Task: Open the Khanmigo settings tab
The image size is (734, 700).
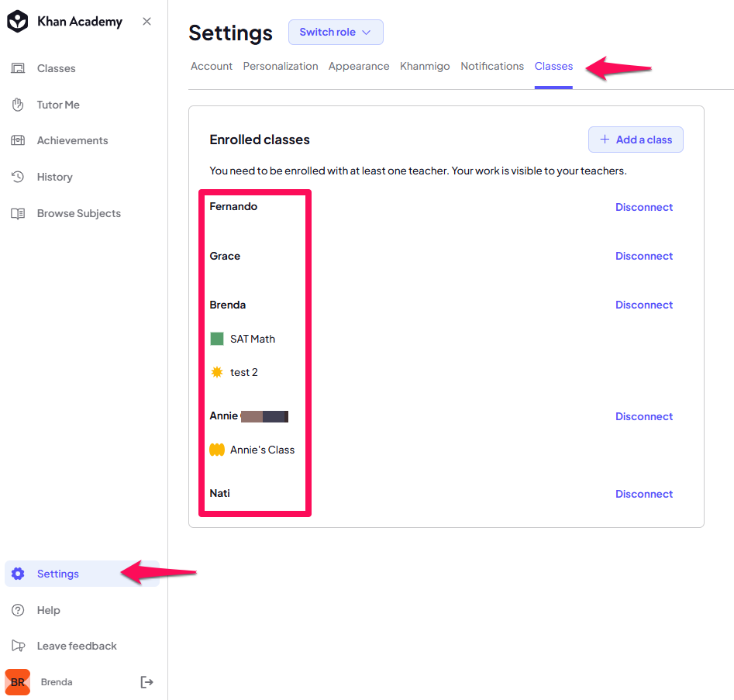Action: (425, 67)
